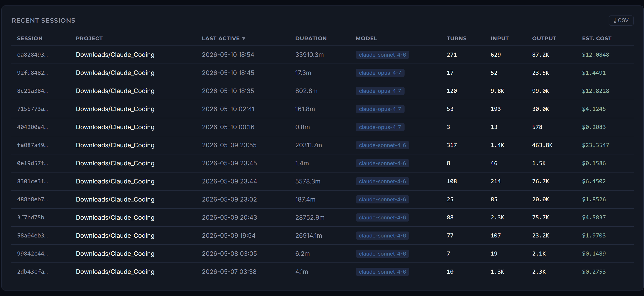Select the $0.2083 cost value
This screenshot has height=296, width=644.
tap(594, 127)
